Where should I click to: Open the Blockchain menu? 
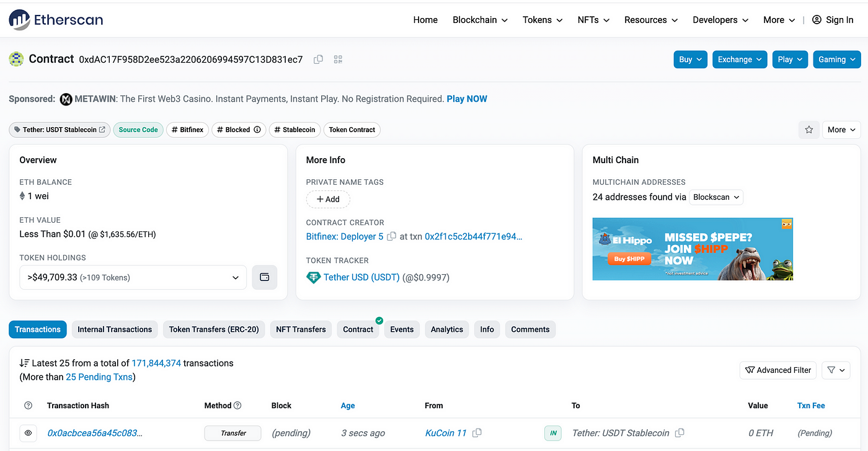(480, 20)
